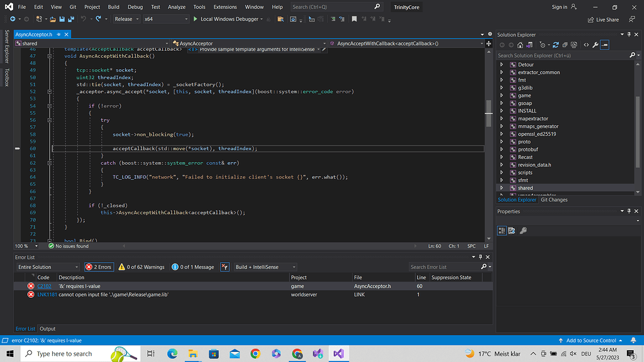Click the Save All toolbar icon
This screenshot has height=362, width=644.
click(71, 19)
